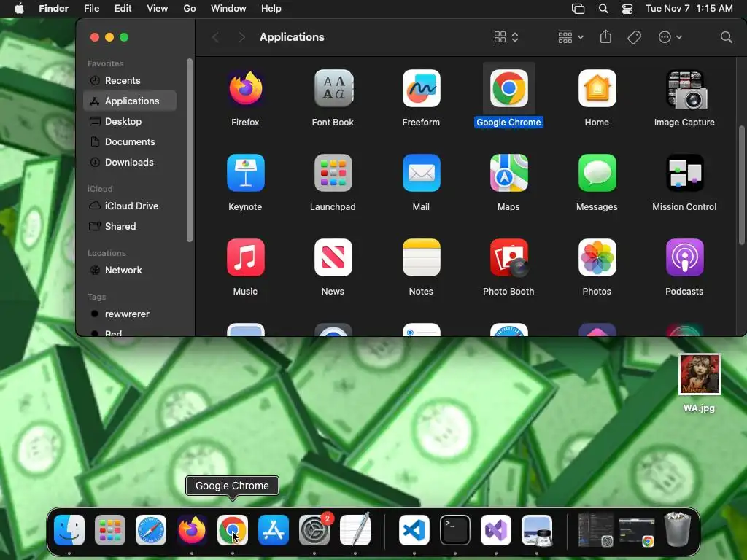Open TextEdit from the Dock
747x560 pixels.
click(355, 530)
